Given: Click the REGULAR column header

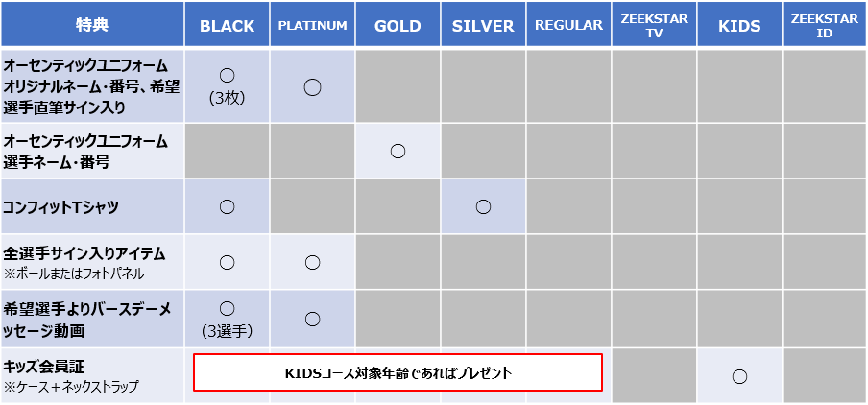Looking at the screenshot, I should (x=568, y=26).
